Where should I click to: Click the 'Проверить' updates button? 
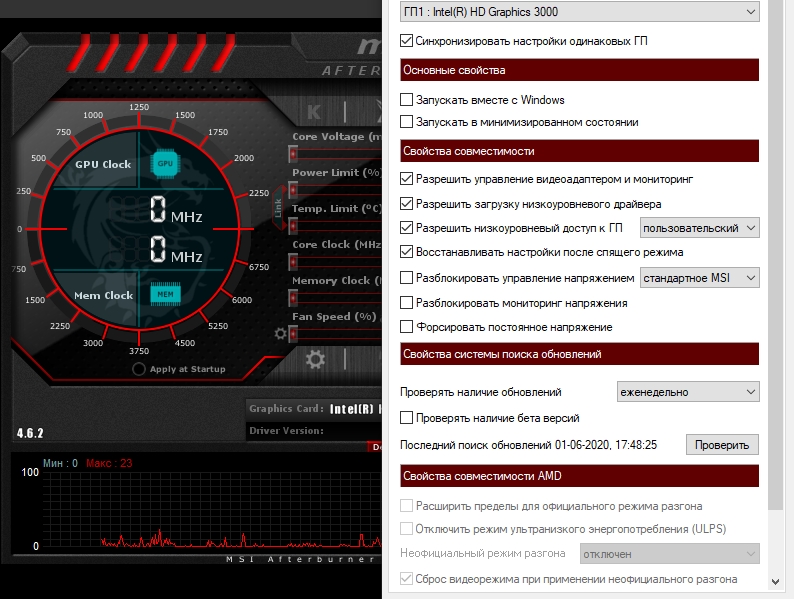pos(722,445)
